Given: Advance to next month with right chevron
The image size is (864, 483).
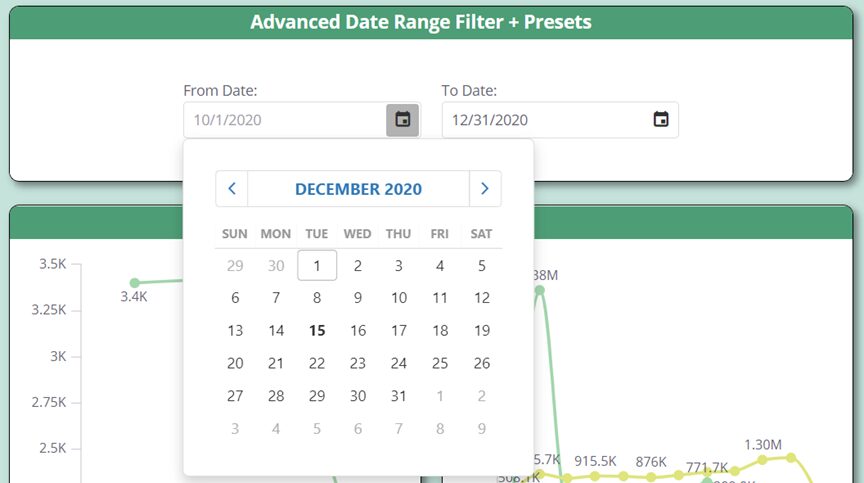Looking at the screenshot, I should click(485, 189).
